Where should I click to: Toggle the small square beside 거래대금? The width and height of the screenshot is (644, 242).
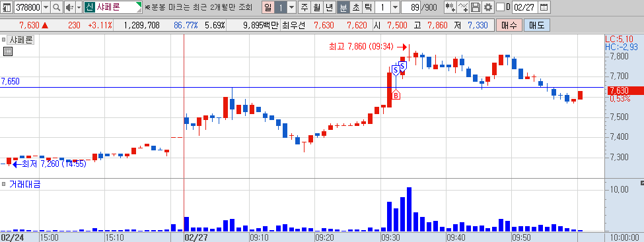[x=4, y=184]
